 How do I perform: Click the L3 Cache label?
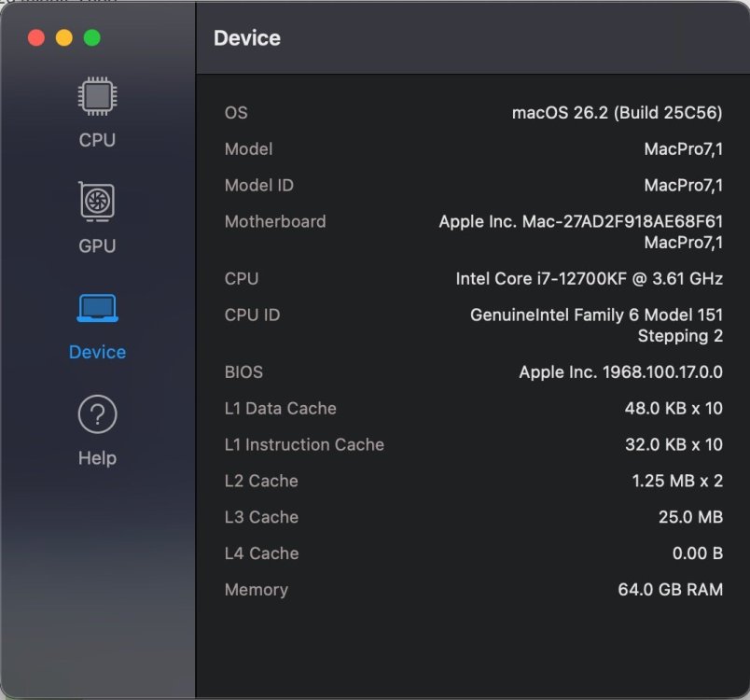pos(261,517)
